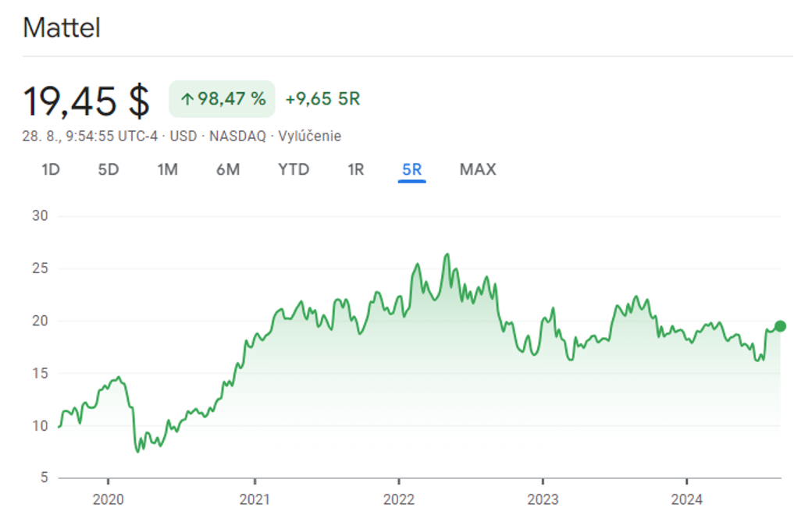Click the Mattel heading

point(62,28)
